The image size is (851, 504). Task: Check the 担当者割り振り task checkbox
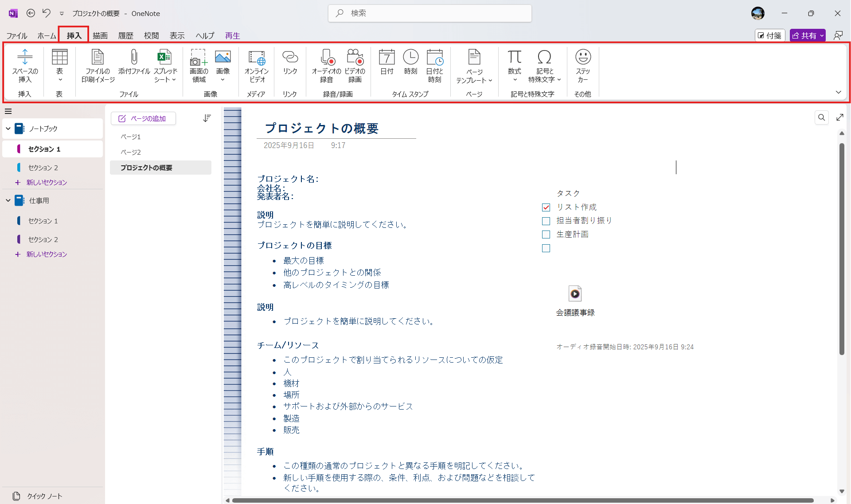tap(546, 221)
